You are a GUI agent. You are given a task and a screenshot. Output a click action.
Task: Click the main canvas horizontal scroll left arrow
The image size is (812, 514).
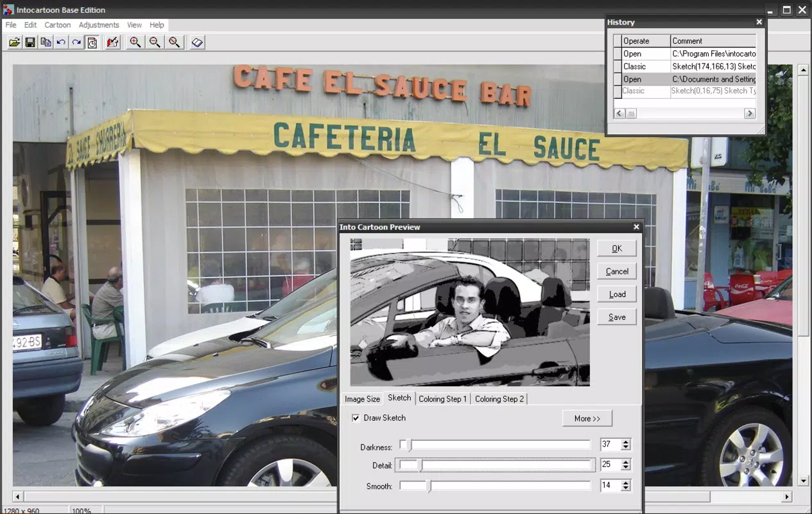pos(18,497)
